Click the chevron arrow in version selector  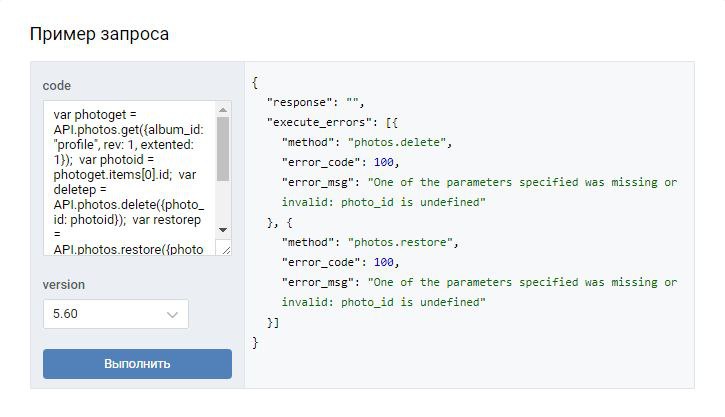click(x=173, y=315)
